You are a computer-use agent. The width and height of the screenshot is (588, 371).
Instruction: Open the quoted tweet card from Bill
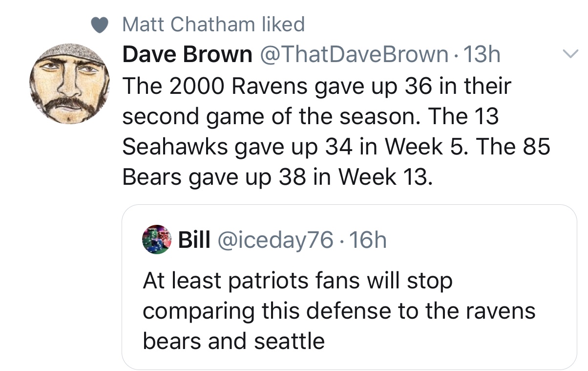coord(349,287)
